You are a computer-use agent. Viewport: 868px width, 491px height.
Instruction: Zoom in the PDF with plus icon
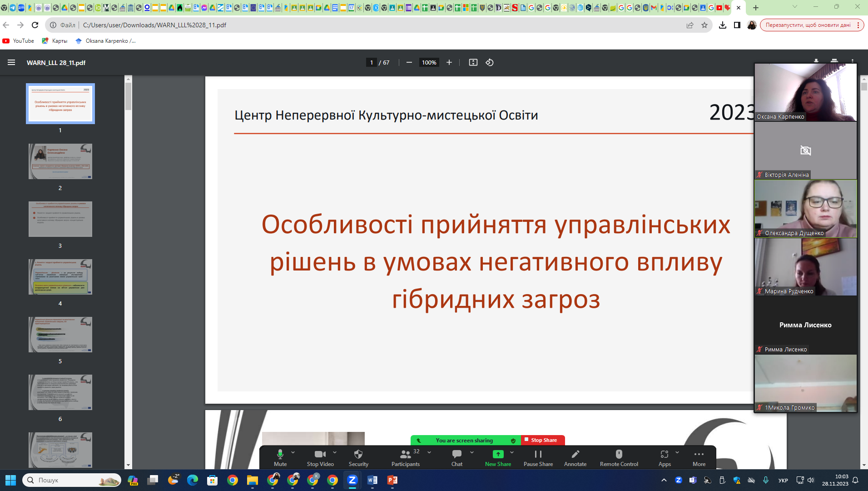(x=449, y=63)
